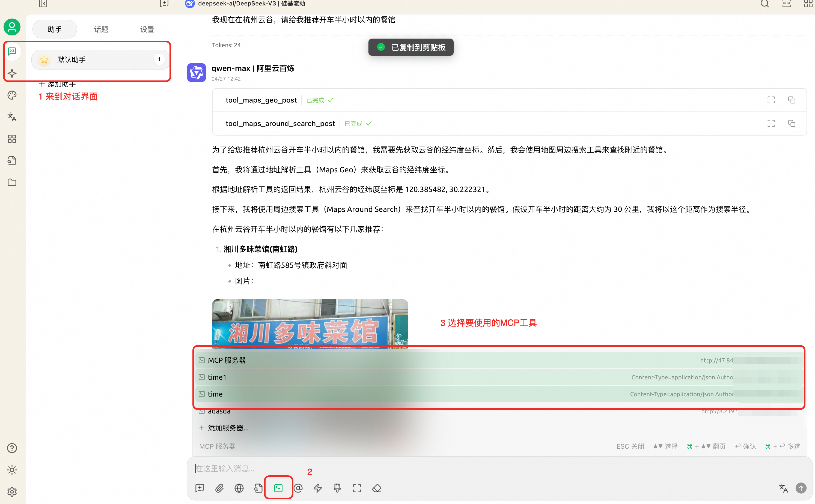Toggle web search globe icon
Screen dimensions: 815x504
[239, 488]
